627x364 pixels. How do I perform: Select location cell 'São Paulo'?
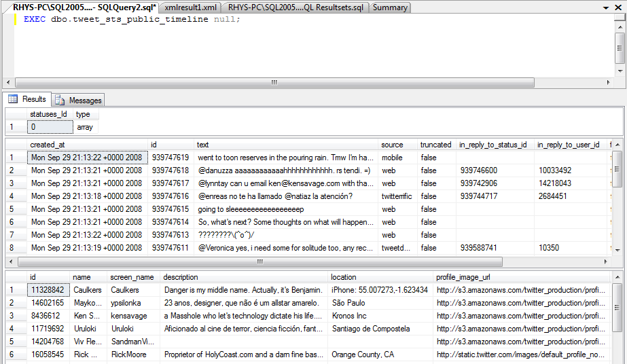tap(380, 303)
